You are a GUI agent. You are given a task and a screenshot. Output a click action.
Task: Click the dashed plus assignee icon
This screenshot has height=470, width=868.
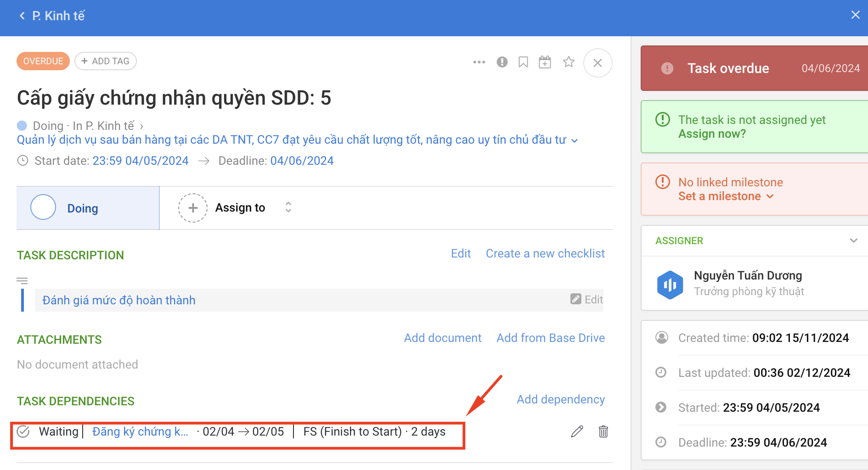point(193,208)
